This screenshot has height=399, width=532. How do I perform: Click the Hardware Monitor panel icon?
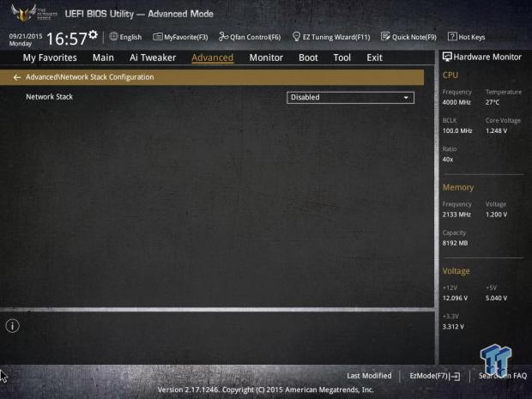(447, 57)
